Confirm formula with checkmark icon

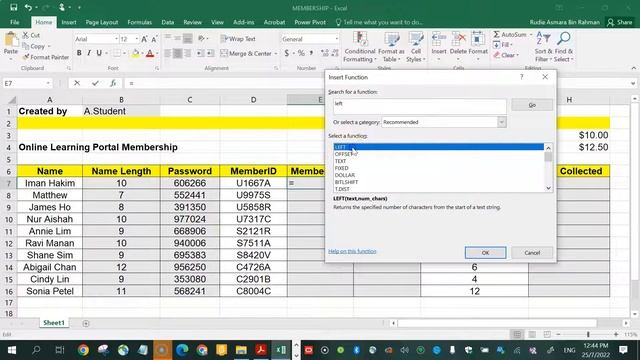(95, 83)
